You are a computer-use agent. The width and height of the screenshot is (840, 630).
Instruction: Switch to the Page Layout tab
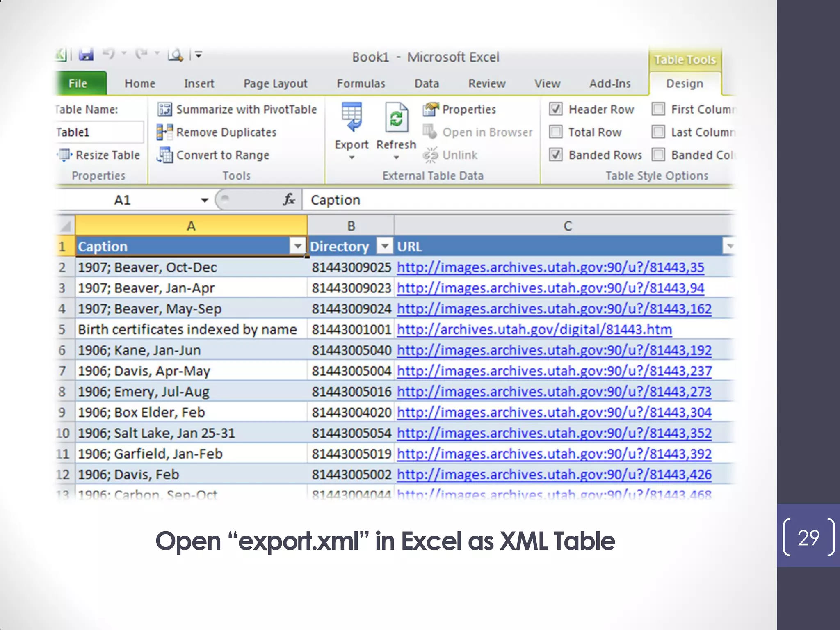click(x=275, y=84)
